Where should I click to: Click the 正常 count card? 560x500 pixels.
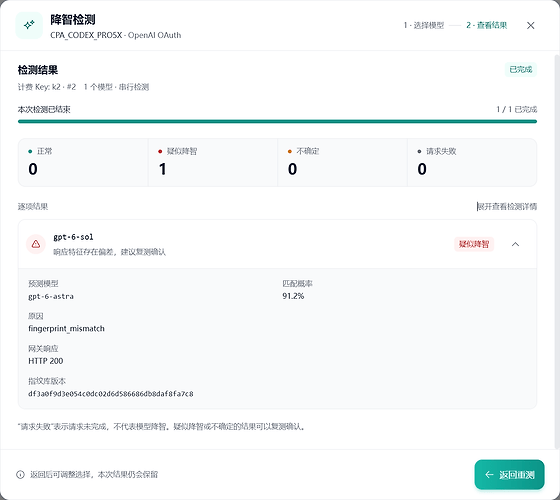point(83,162)
